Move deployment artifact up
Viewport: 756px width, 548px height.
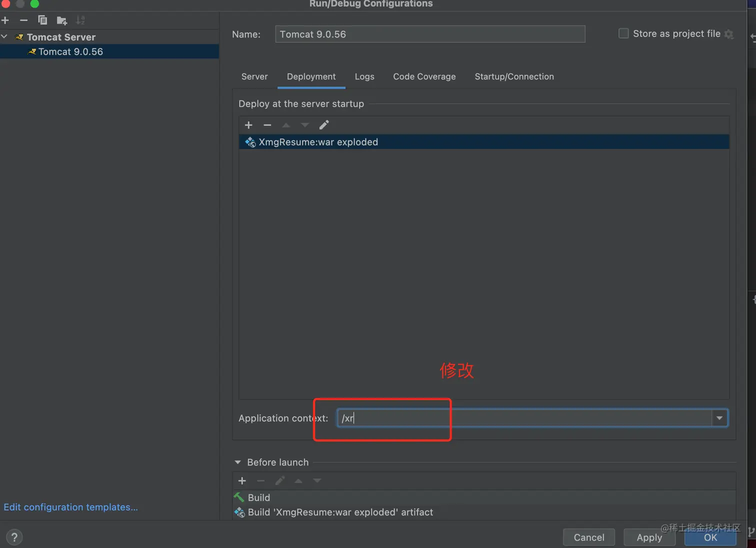[286, 125]
